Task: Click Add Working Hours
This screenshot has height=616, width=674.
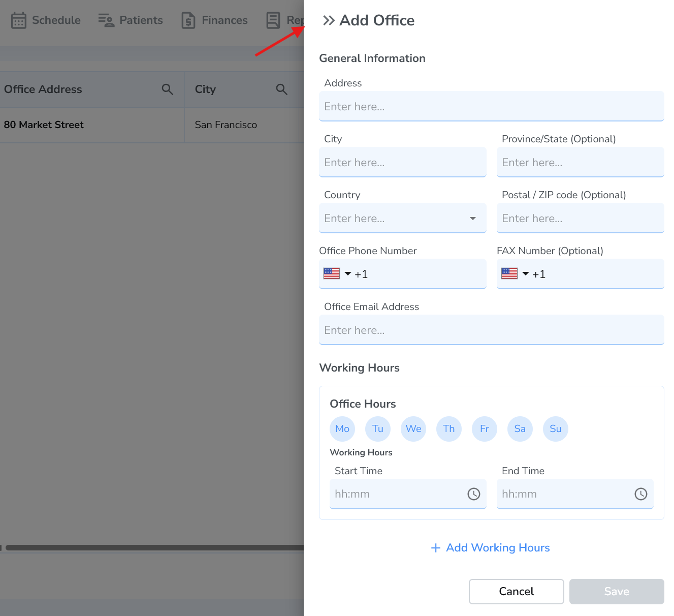Action: coord(490,547)
